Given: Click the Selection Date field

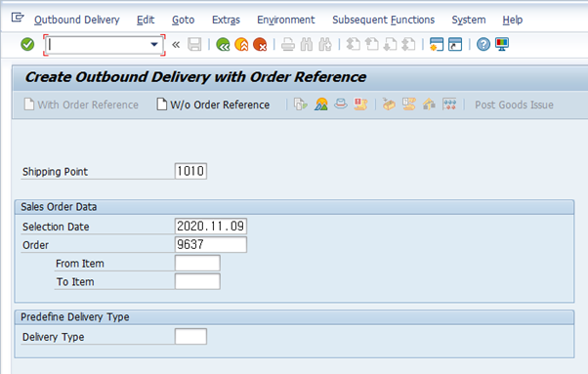Looking at the screenshot, I should (x=211, y=227).
